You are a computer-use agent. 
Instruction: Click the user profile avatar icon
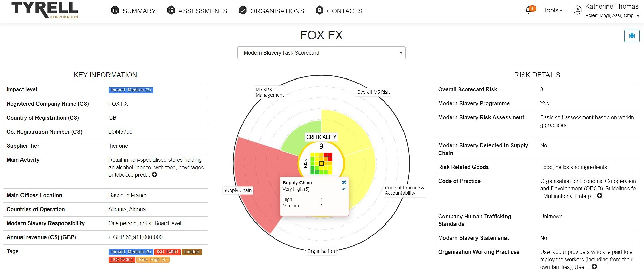click(577, 10)
